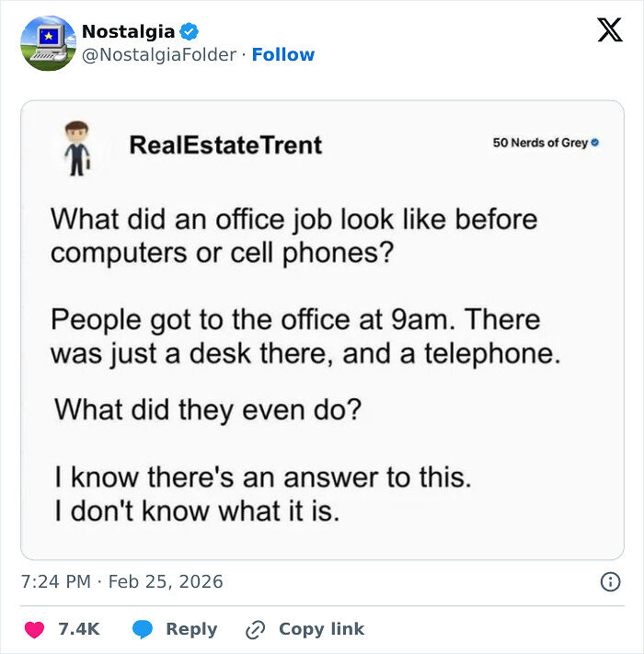Click the 50 Nerds of Grey verified badge
The image size is (644, 654).
pos(595,143)
